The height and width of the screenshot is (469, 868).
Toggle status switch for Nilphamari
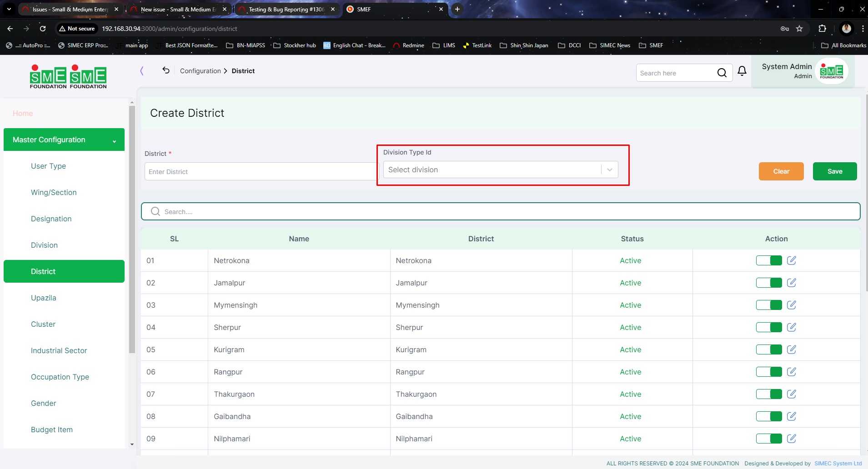(769, 439)
